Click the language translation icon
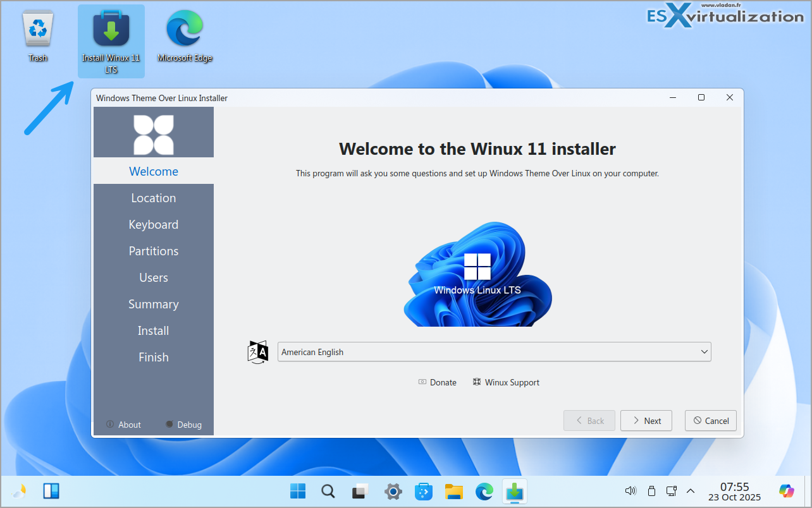The image size is (812, 508). [x=257, y=352]
